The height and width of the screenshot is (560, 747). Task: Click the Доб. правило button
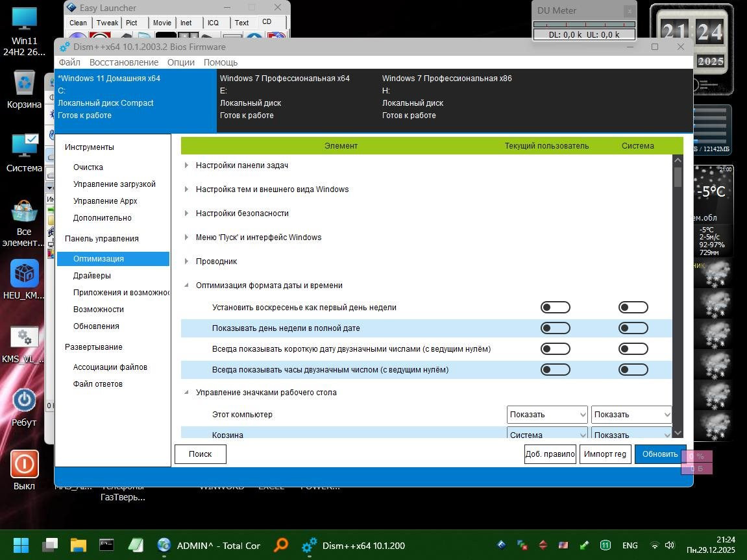click(x=550, y=454)
